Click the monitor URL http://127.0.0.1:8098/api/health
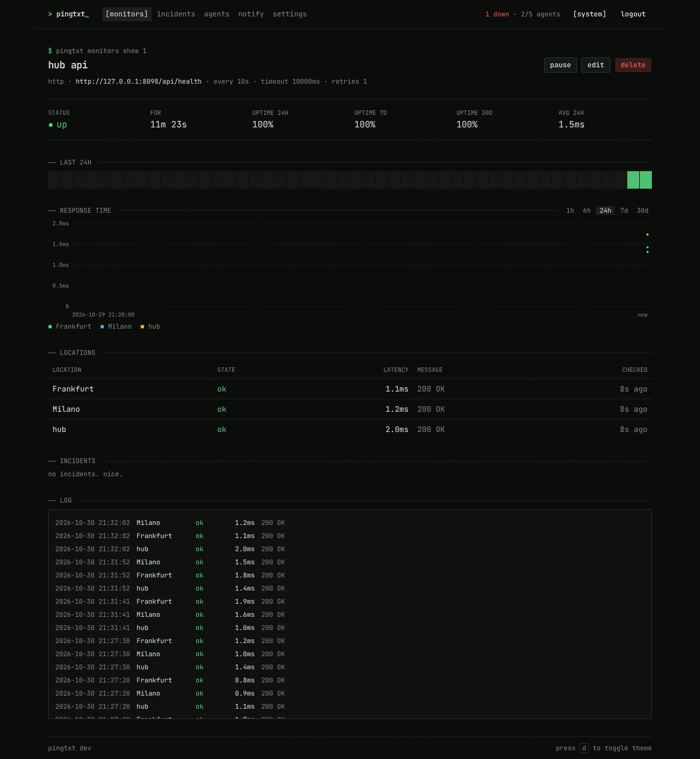The width and height of the screenshot is (700, 759). click(138, 81)
